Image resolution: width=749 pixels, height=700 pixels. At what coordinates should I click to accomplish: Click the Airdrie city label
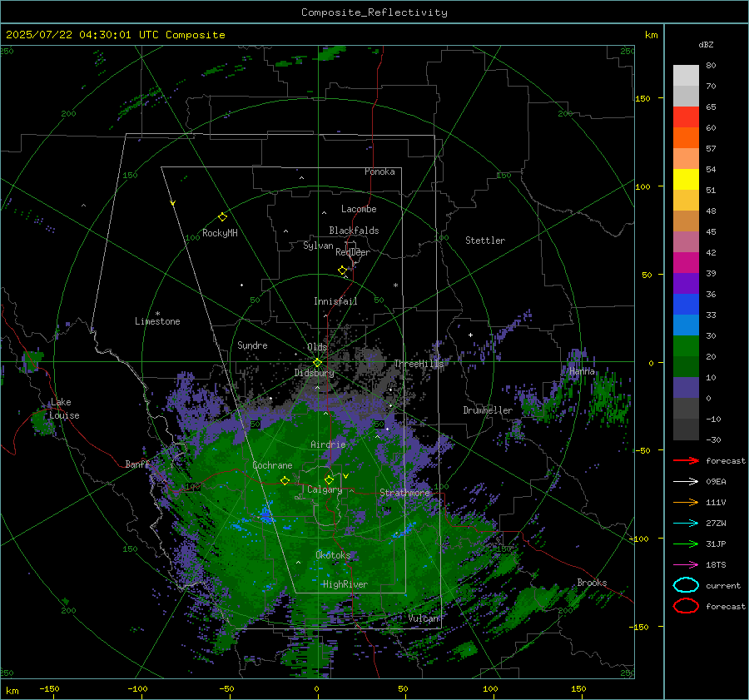pos(328,444)
